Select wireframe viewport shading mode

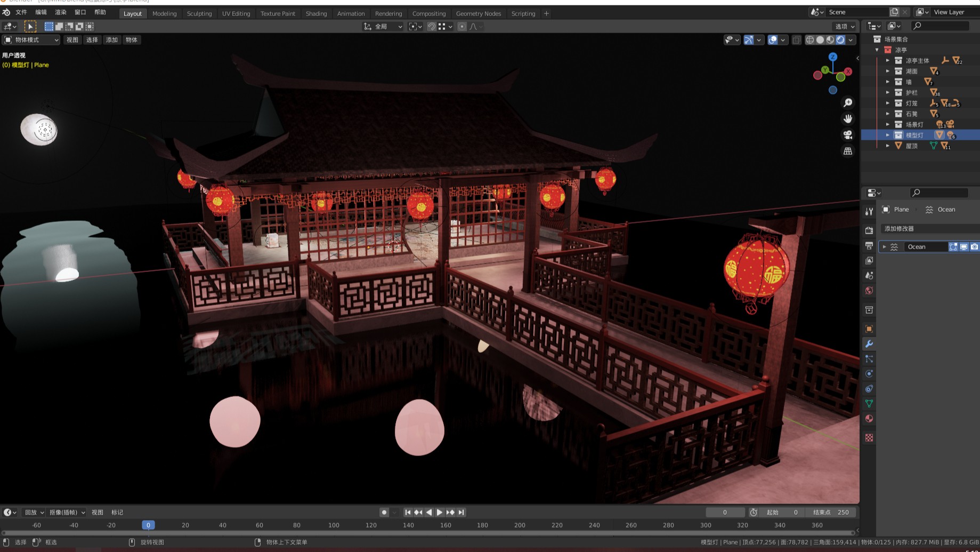(x=810, y=40)
